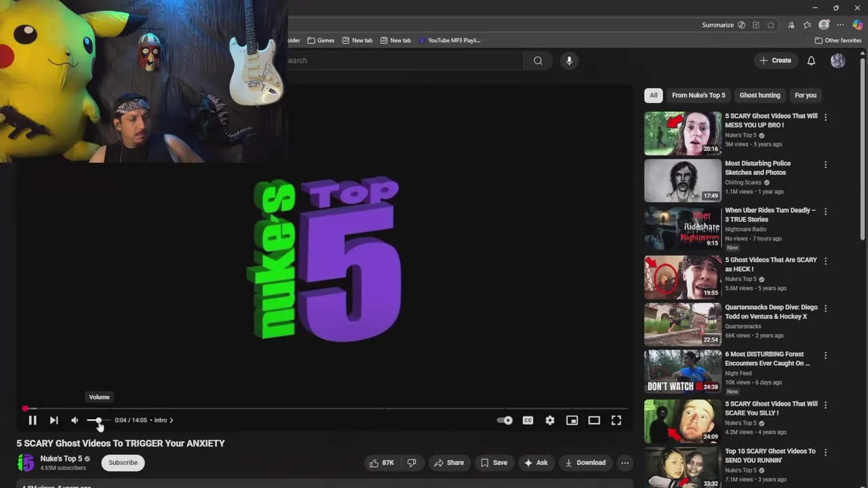Open browser Settings and more menu

coord(840,25)
